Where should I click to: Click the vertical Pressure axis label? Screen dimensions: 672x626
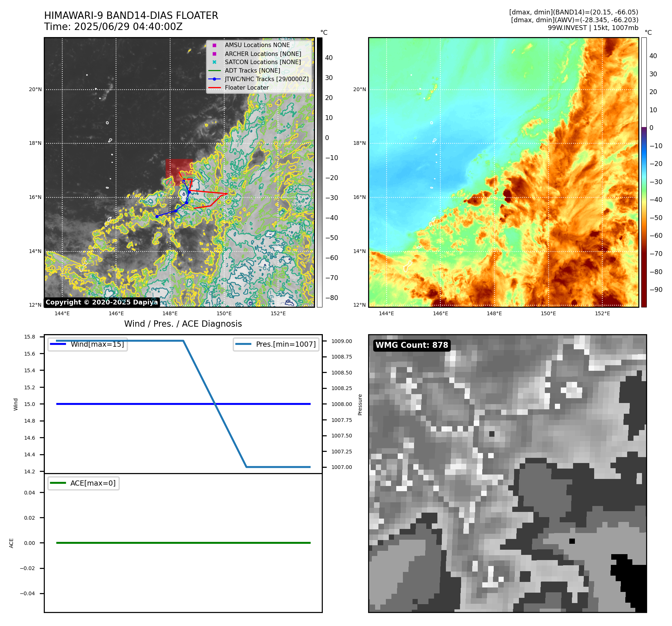coord(360,404)
